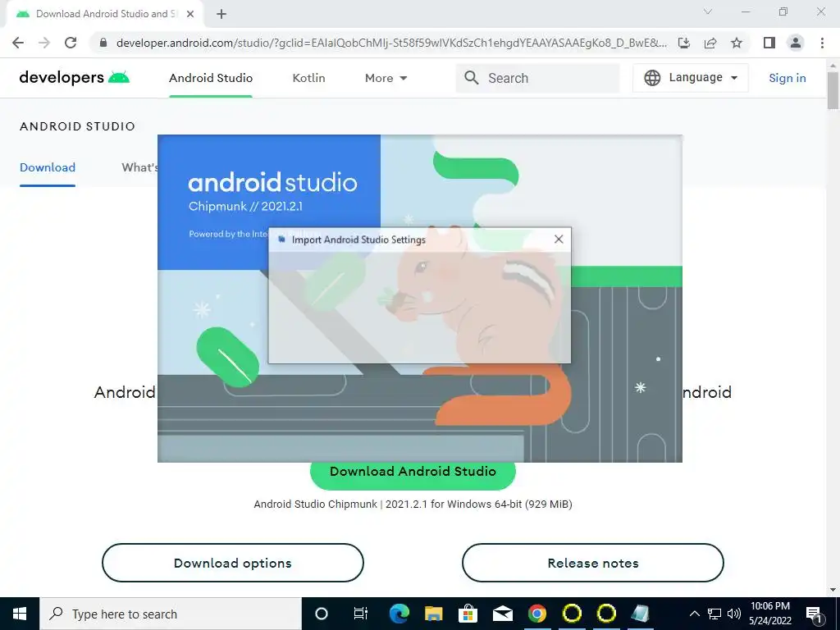
Task: Open network status tray icon
Action: (x=714, y=614)
